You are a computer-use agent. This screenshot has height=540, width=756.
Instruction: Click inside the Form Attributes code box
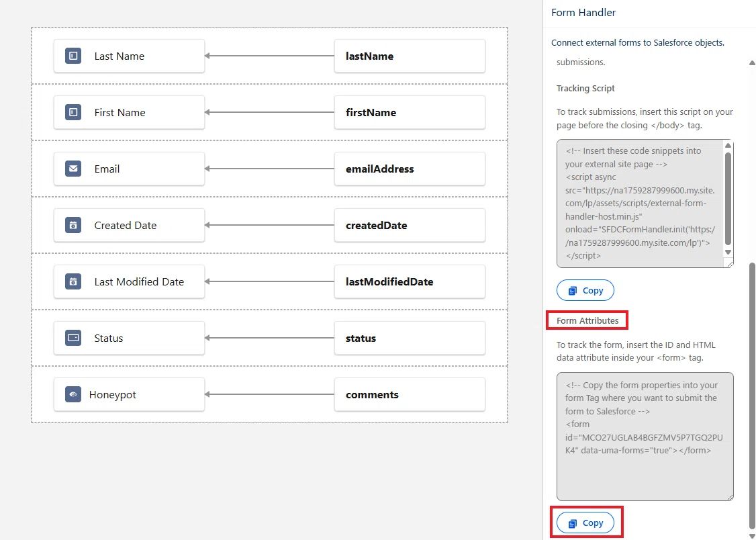645,437
